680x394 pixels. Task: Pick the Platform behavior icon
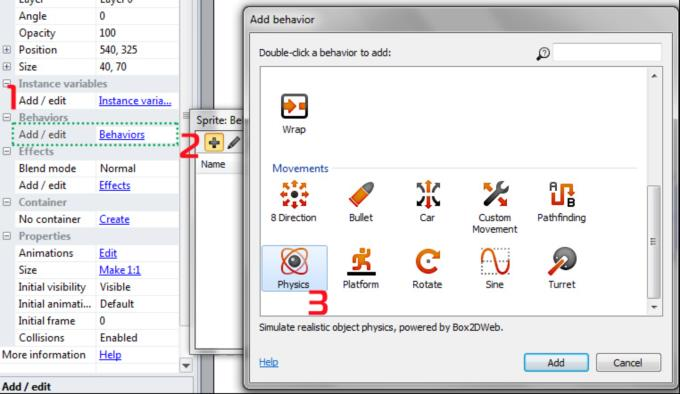(x=361, y=268)
